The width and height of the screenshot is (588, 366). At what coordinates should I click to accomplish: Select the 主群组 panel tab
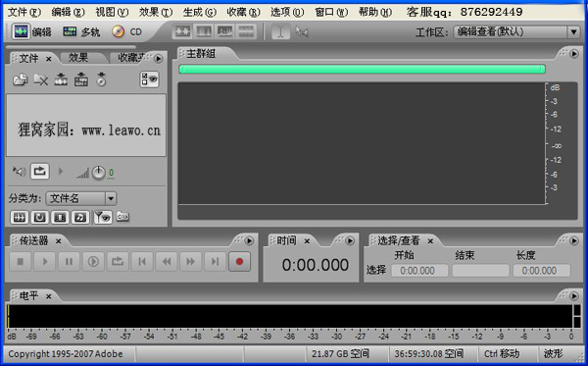201,54
